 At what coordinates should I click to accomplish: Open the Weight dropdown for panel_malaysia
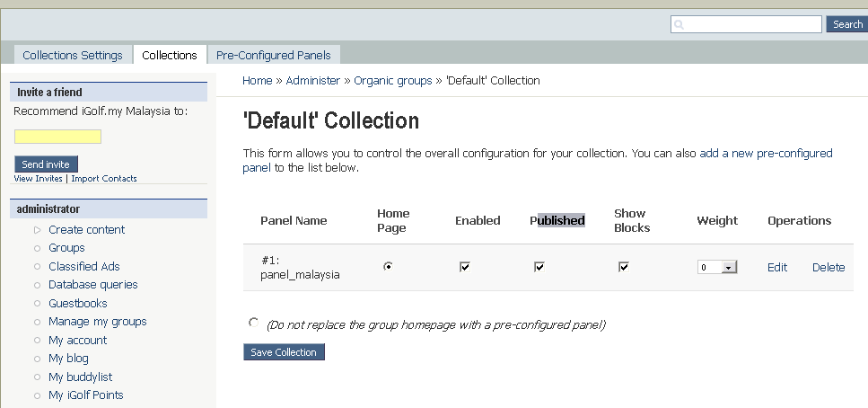(728, 267)
